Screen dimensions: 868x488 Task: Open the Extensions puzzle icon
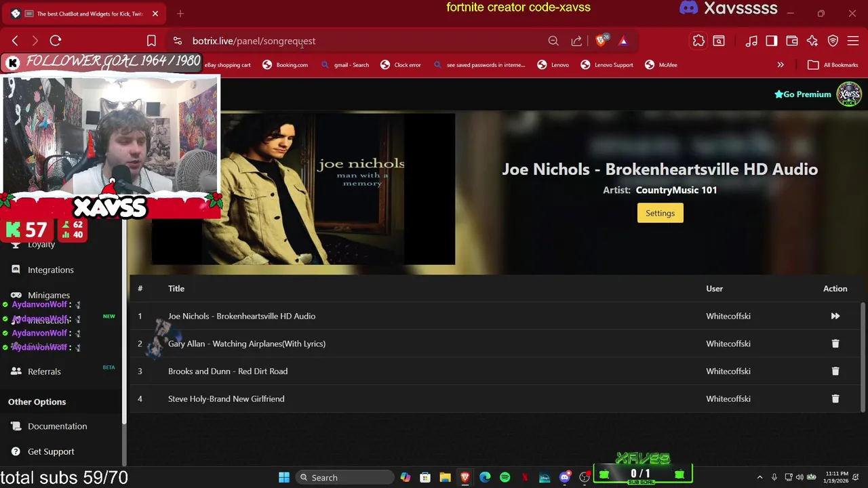pos(698,41)
